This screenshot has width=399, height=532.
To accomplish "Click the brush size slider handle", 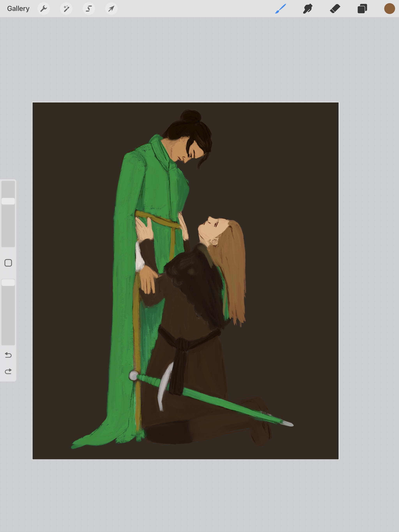I will (x=8, y=201).
